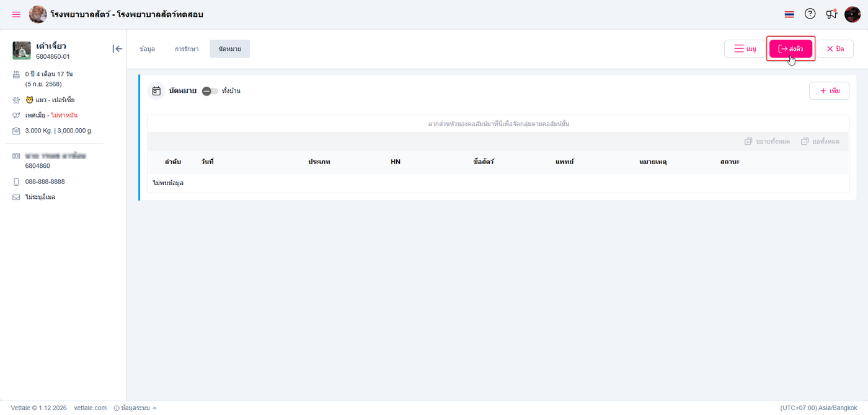This screenshot has width=868, height=415.
Task: Open the การรักษา tab
Action: tap(187, 49)
